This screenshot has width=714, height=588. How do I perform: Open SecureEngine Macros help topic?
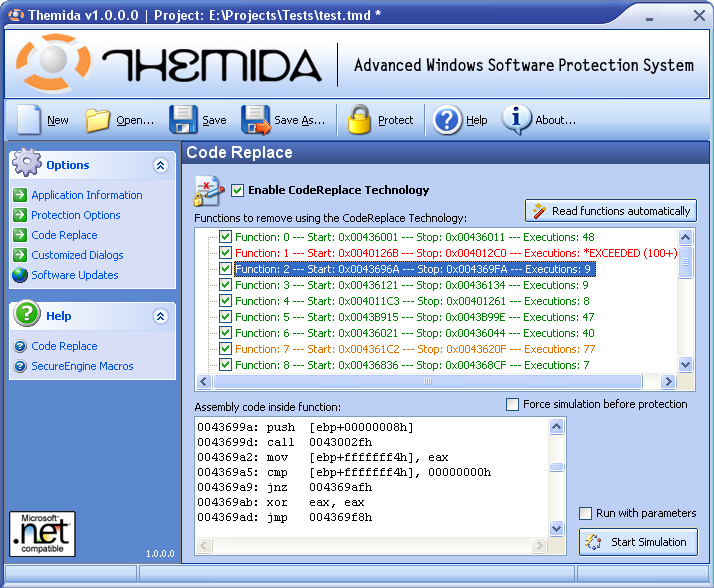pos(82,366)
